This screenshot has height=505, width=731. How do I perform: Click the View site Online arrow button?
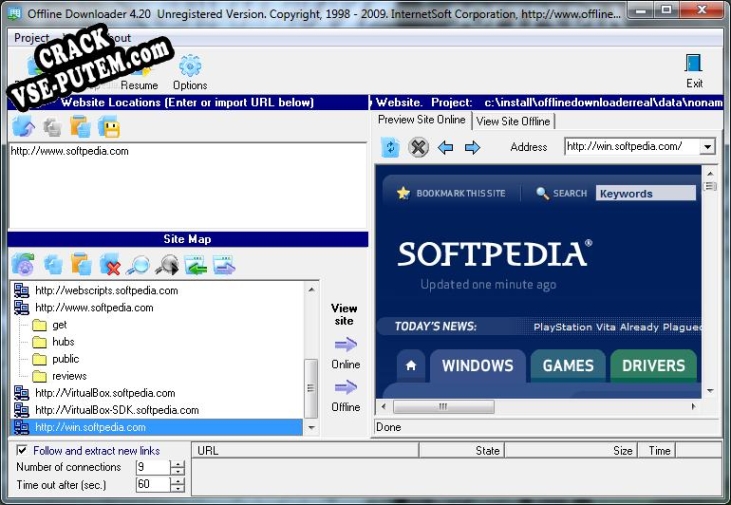point(346,345)
